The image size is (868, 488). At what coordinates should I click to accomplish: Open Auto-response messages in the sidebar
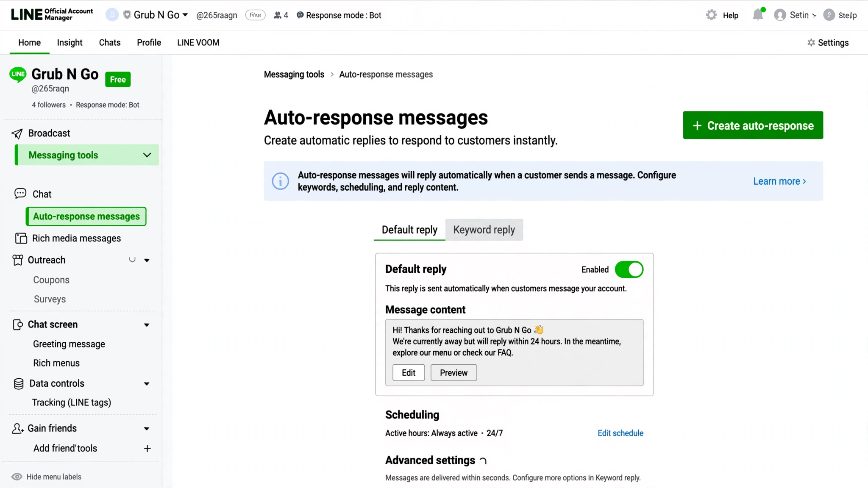click(86, 216)
